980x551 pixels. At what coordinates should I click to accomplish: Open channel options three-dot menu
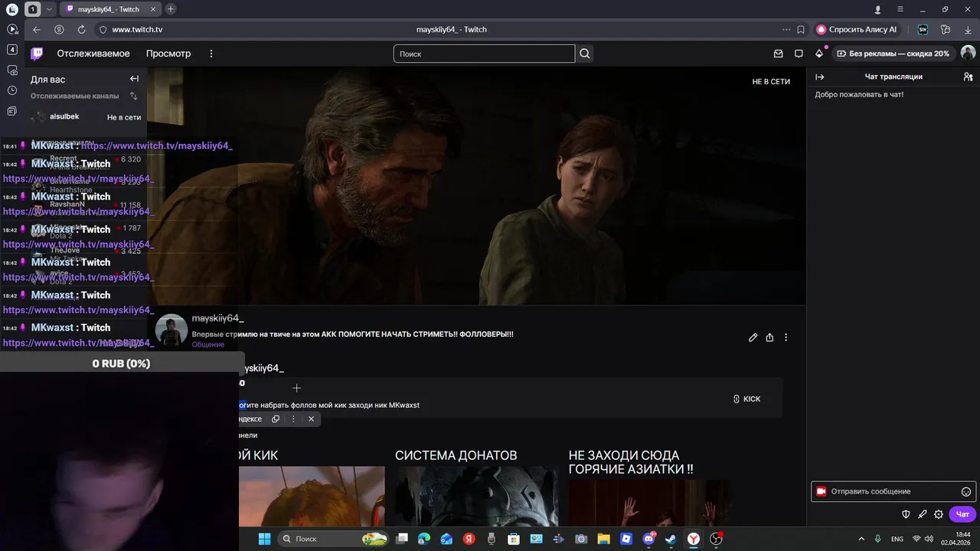(x=786, y=337)
